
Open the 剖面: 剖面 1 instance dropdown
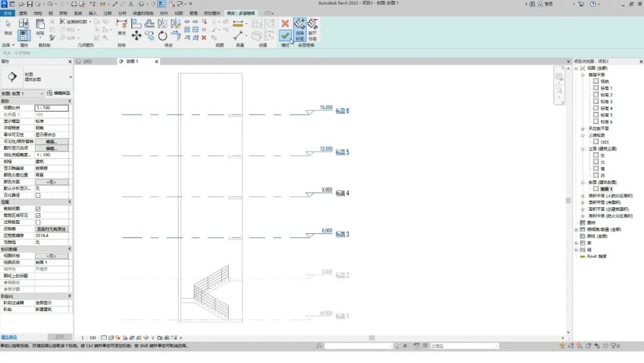pyautogui.click(x=22, y=94)
